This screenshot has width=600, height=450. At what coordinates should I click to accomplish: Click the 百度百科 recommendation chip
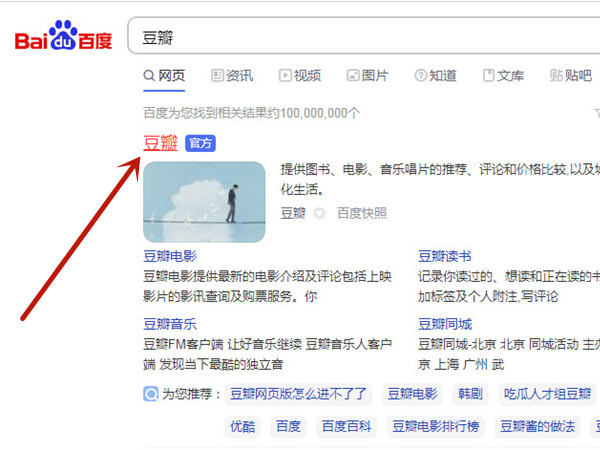point(346,426)
